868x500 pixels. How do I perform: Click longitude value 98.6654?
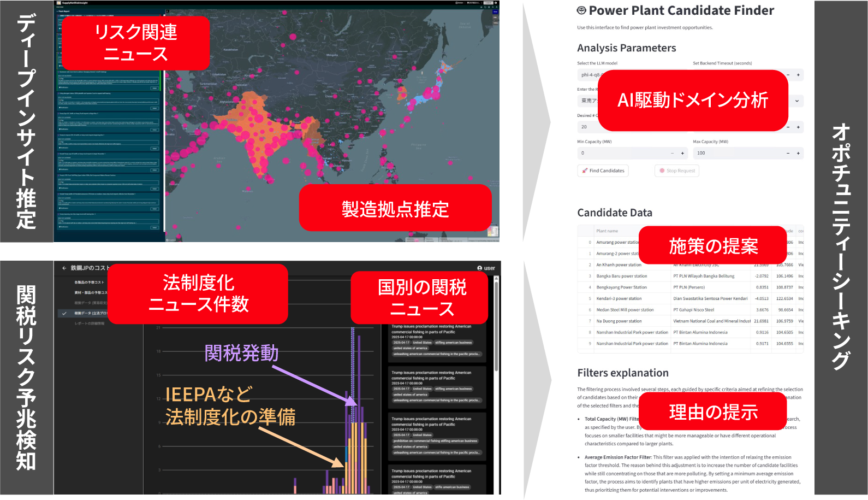(x=784, y=310)
